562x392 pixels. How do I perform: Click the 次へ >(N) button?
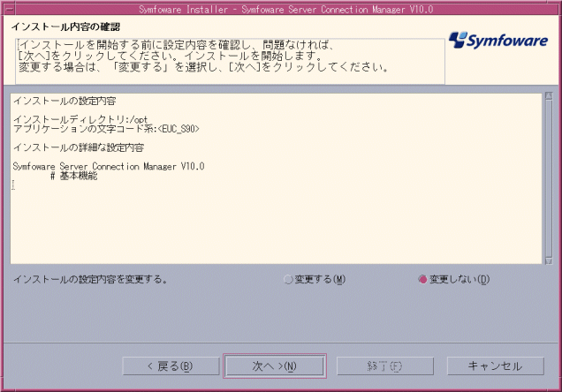tap(275, 366)
